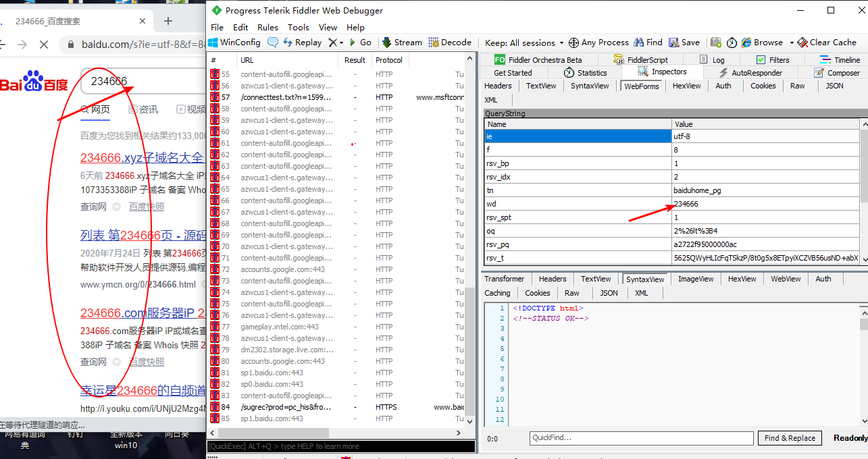
Task: Select session 79 dm2302.storage.live.com
Action: point(336,350)
